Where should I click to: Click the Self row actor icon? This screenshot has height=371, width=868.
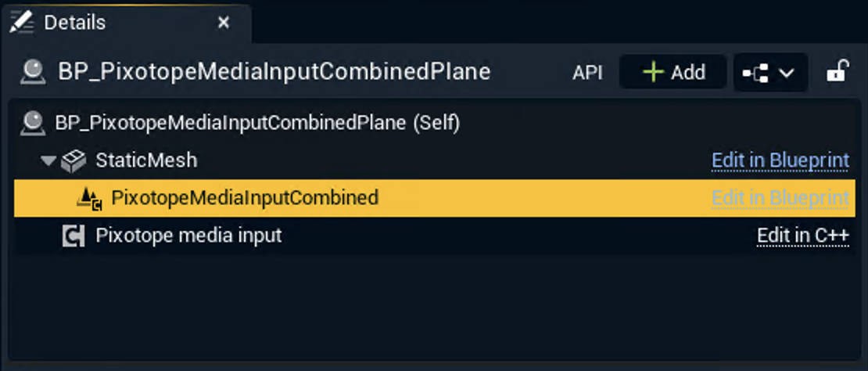(33, 123)
